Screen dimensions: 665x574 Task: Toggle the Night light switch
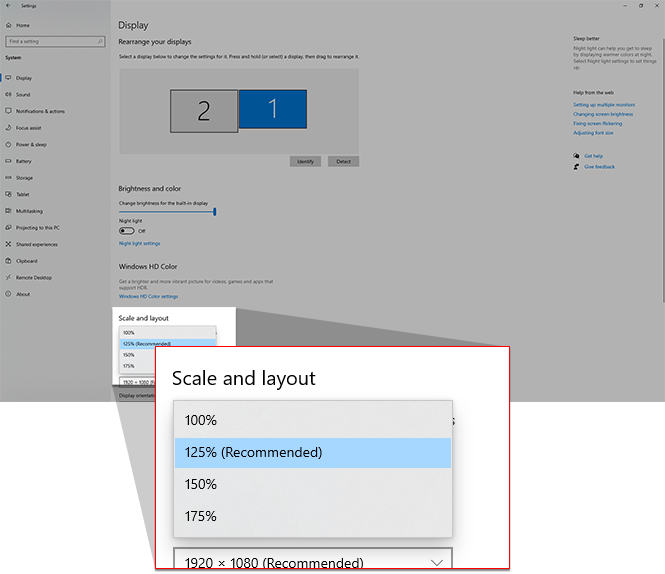126,231
